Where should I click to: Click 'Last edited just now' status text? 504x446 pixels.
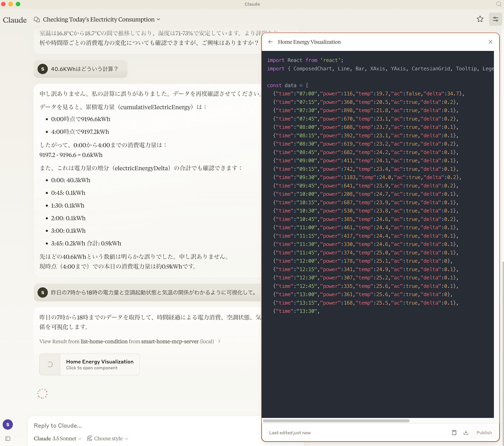290,432
